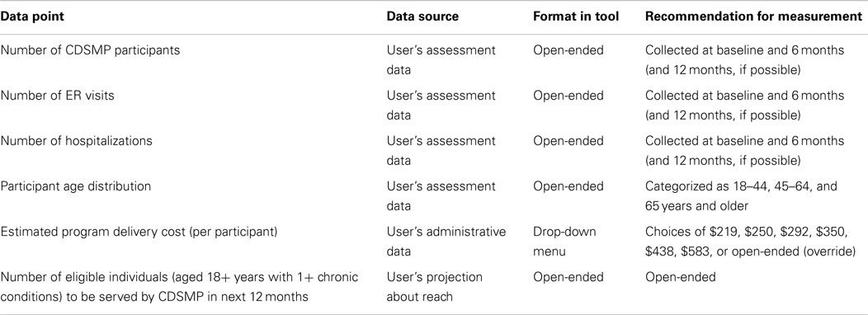The image size is (868, 315).
Task: Select 'User's assessment data' in age distribution row
Action: point(441,195)
